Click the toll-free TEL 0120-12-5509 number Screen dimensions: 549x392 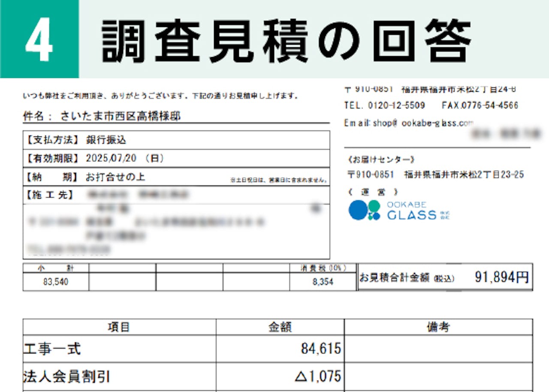384,105
